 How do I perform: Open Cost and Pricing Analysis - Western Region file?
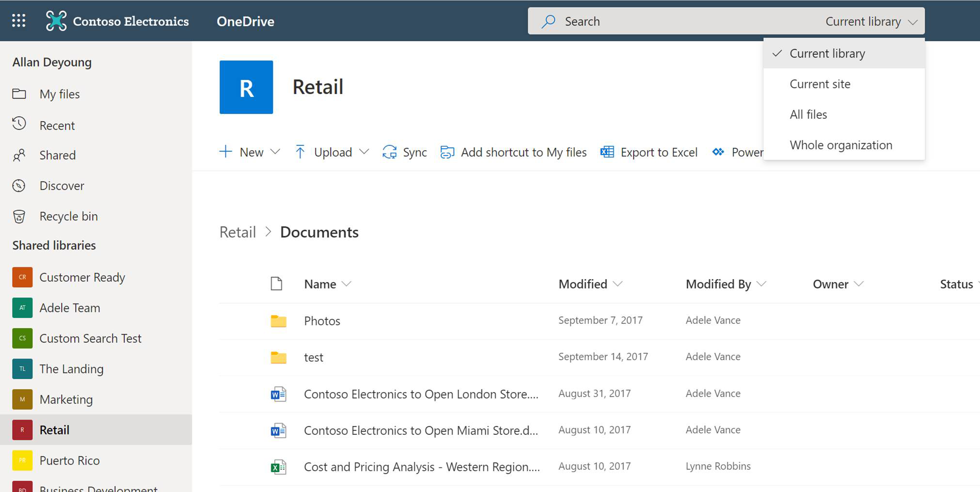422,467
